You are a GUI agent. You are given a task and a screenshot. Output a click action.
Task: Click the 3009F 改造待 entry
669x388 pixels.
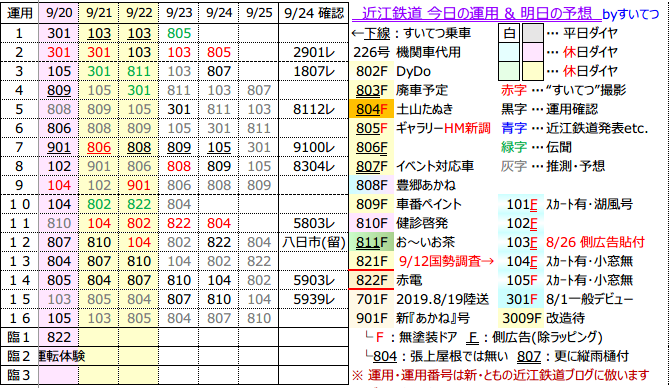543,318
